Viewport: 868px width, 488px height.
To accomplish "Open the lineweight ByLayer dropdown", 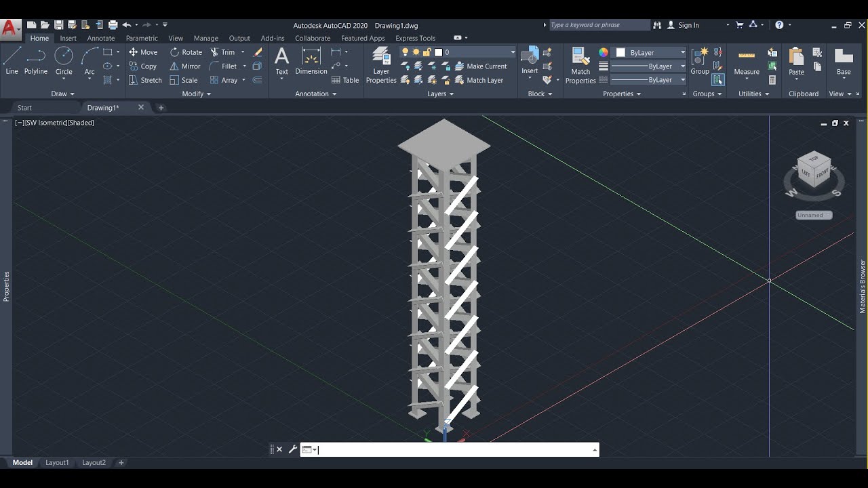I will pyautogui.click(x=648, y=66).
